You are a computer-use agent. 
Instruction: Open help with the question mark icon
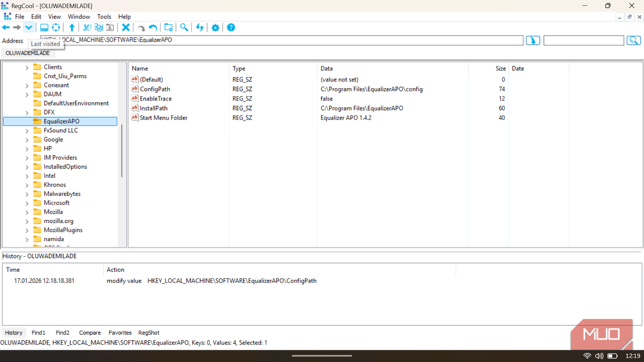(231, 27)
